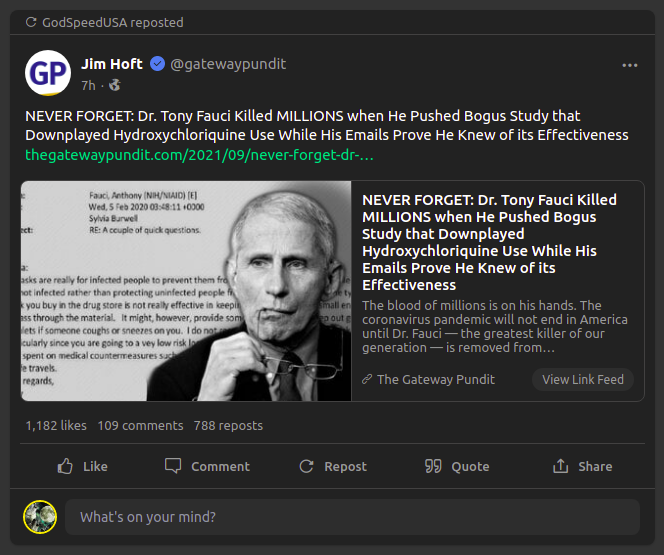Open the three-dot post options menu

coord(630,65)
